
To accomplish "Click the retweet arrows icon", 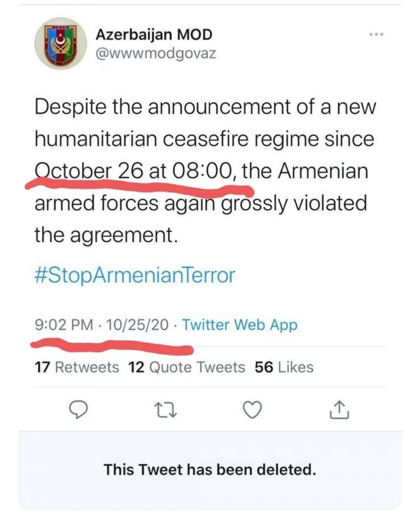I will coord(165,410).
